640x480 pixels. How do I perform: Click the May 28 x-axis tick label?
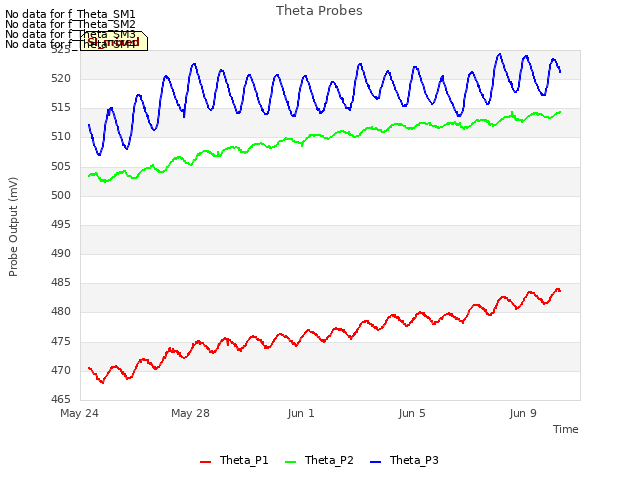(190, 413)
